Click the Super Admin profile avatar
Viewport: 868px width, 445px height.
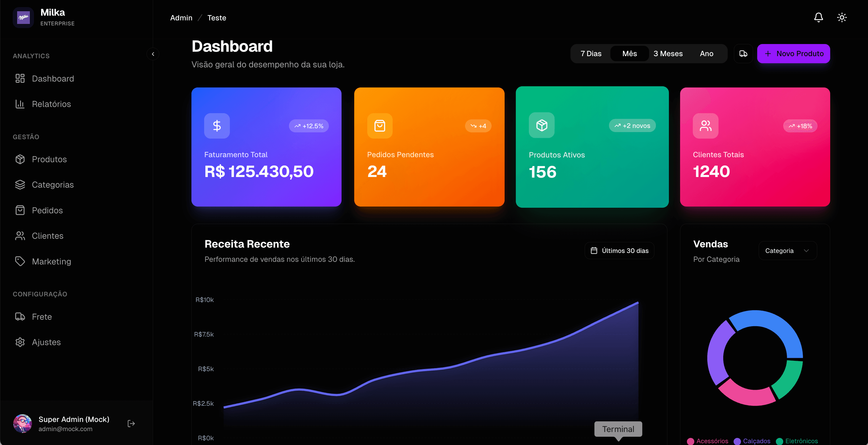click(x=22, y=423)
